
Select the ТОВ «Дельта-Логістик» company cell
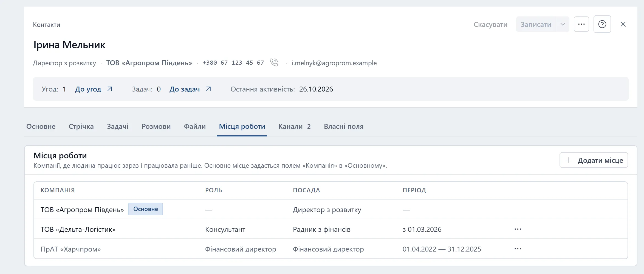point(78,229)
